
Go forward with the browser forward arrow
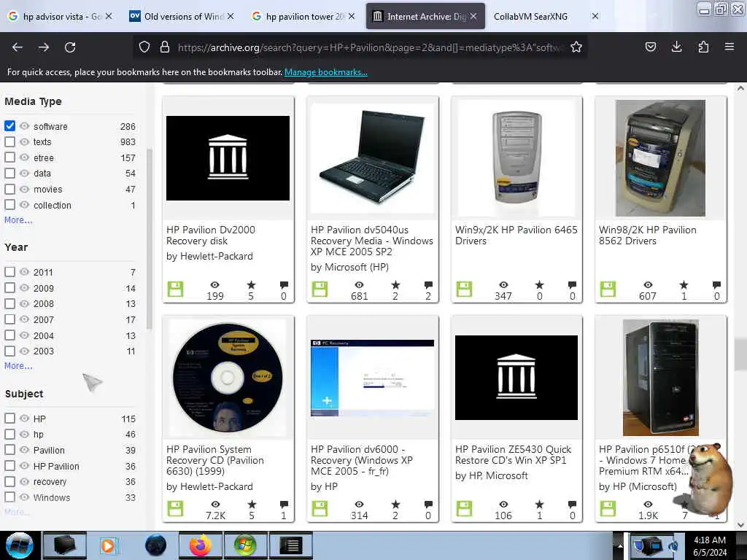pos(43,47)
